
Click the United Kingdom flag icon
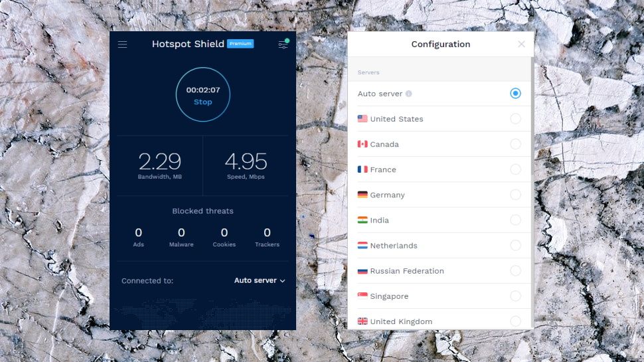click(362, 321)
